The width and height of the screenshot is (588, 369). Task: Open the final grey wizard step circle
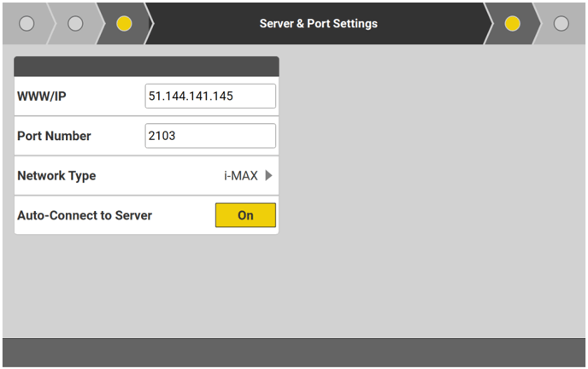point(561,24)
